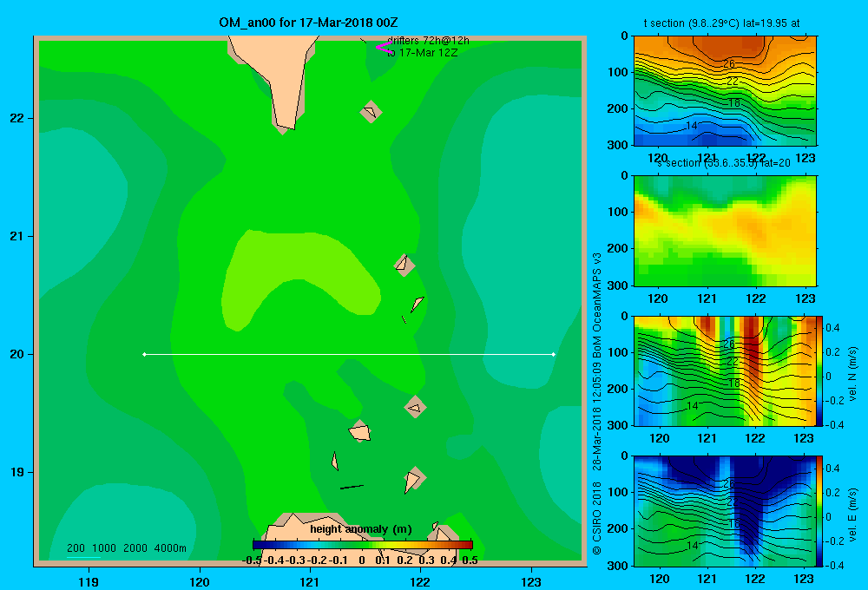Click the "0.5" tick at height anomaly scale's right end

(x=470, y=560)
